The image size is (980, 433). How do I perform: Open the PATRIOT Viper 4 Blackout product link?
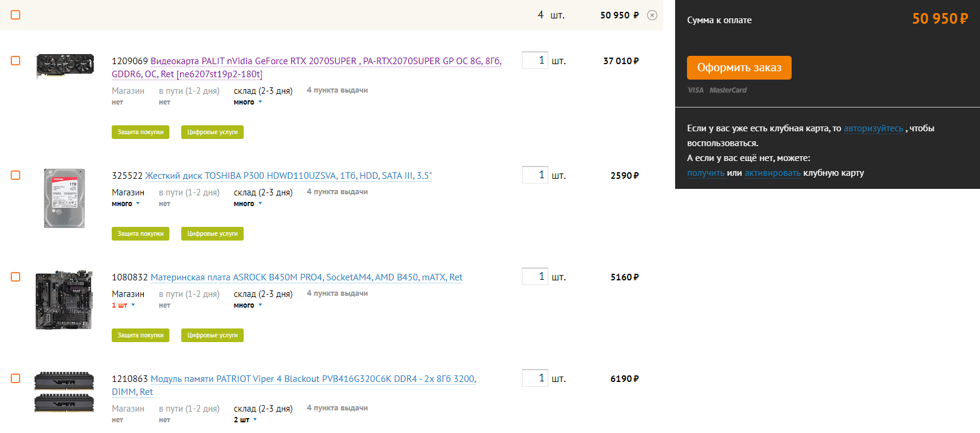pos(313,379)
